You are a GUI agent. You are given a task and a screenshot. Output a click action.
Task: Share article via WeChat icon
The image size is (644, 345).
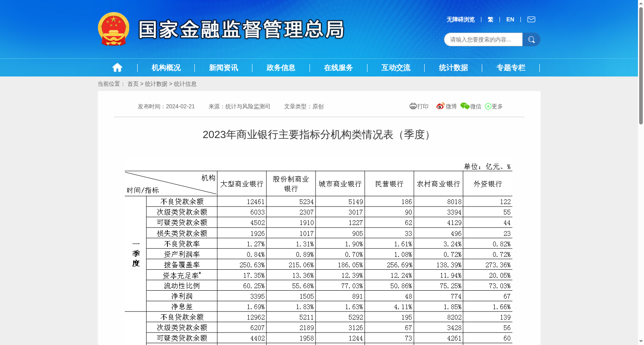click(x=465, y=106)
